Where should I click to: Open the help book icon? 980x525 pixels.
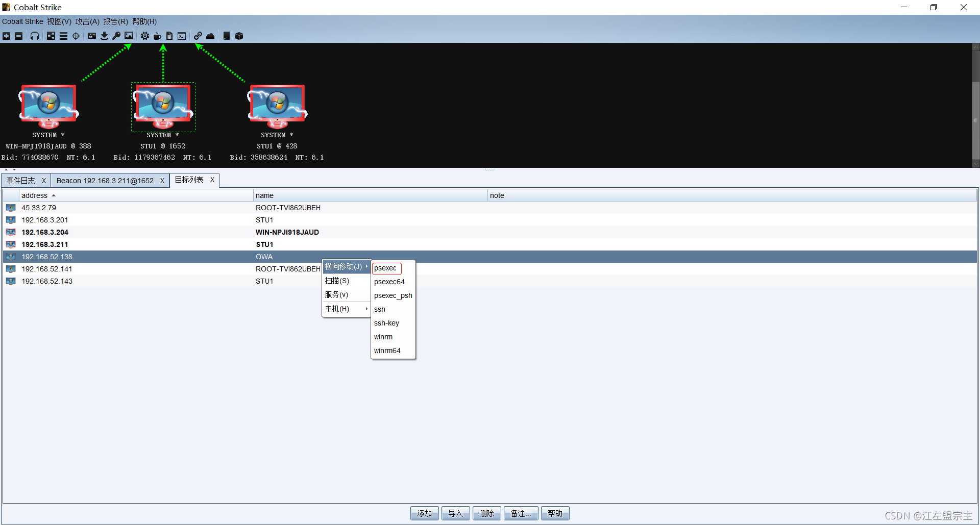(x=227, y=36)
